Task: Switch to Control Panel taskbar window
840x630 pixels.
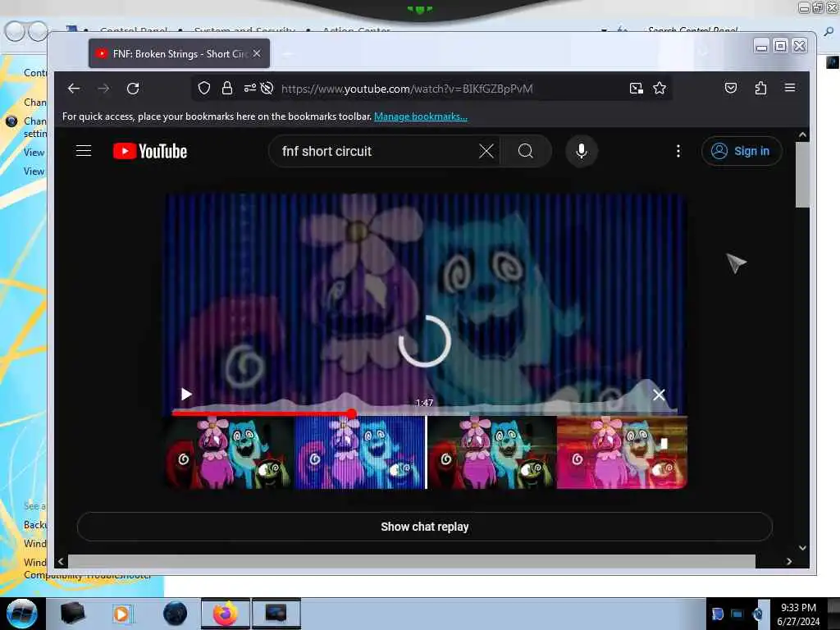Action: click(x=276, y=614)
